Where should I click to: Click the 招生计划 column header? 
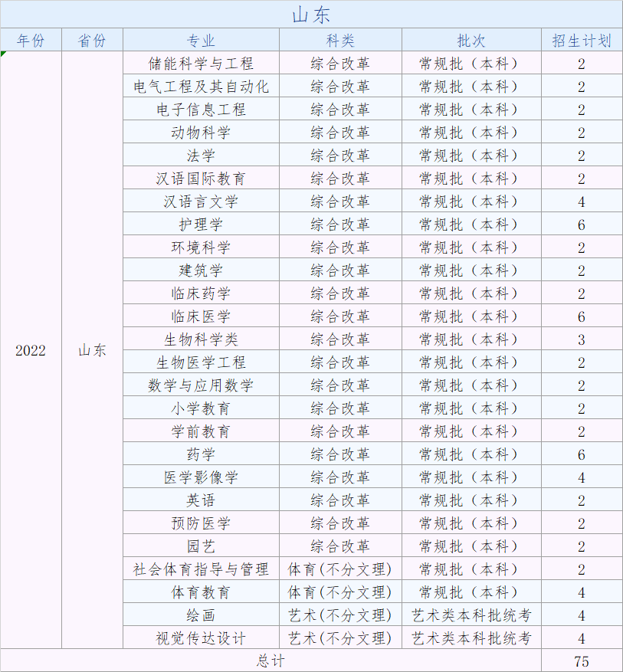582,41
